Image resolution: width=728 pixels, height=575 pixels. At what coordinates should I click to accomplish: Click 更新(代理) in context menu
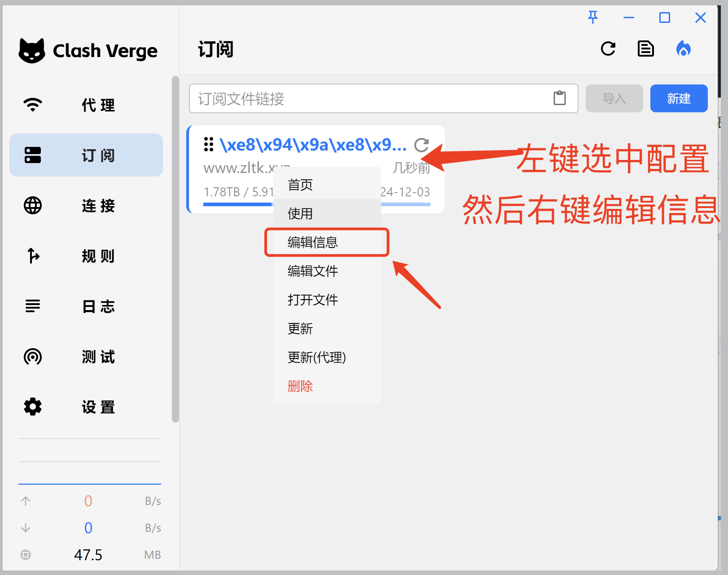(316, 358)
